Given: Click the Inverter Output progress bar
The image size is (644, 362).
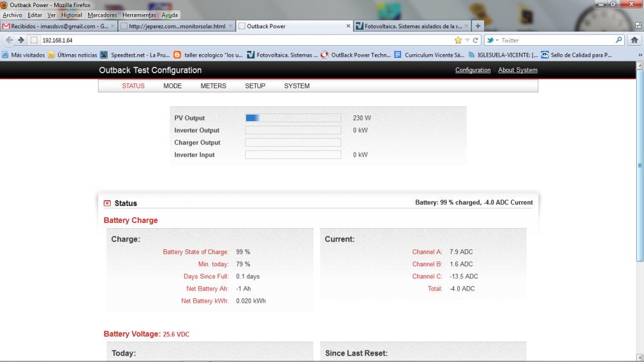Looking at the screenshot, I should 293,130.
